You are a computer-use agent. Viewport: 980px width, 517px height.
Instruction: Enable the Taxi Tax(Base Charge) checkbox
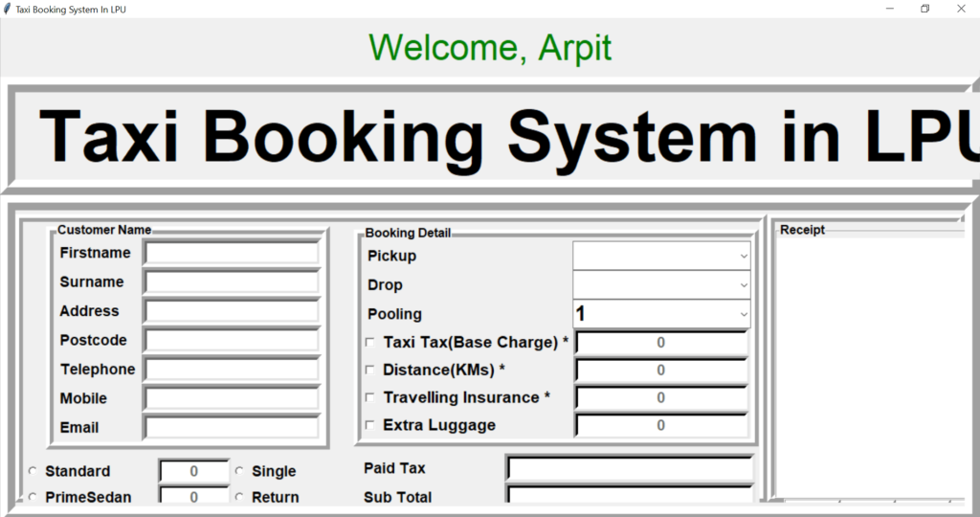point(370,343)
